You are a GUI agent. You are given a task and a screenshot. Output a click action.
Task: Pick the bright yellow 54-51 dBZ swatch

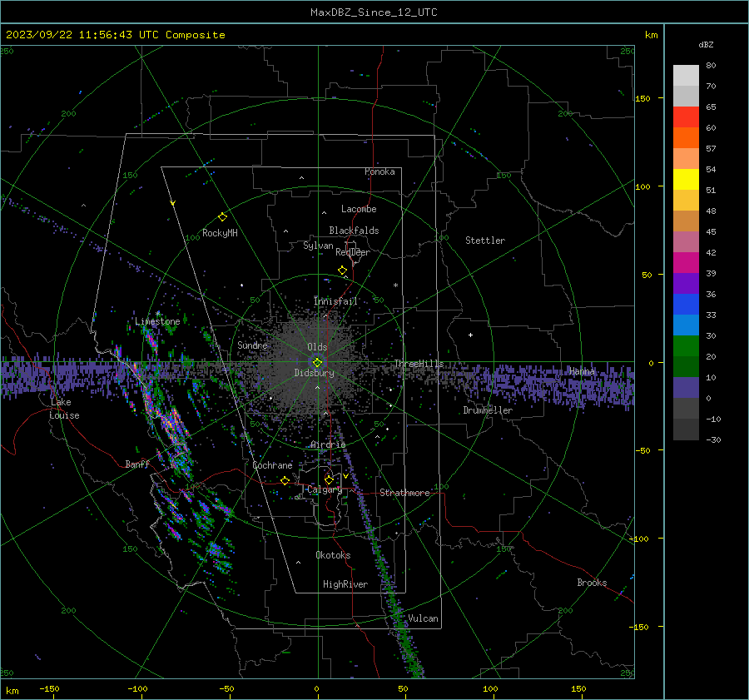[x=686, y=180]
